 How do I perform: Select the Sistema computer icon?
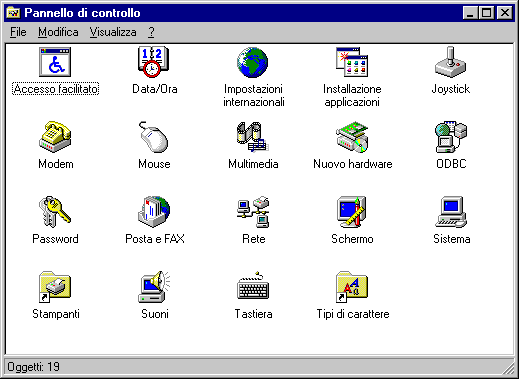pos(451,212)
